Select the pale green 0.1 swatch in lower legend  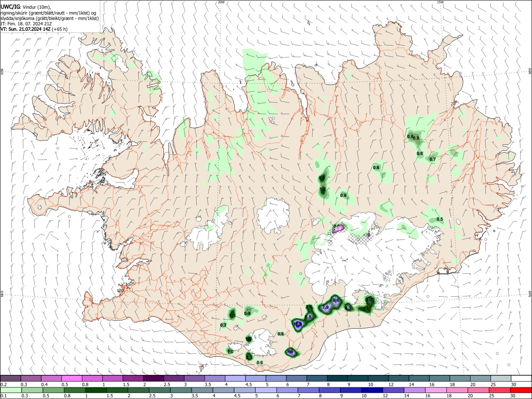tap(11, 390)
